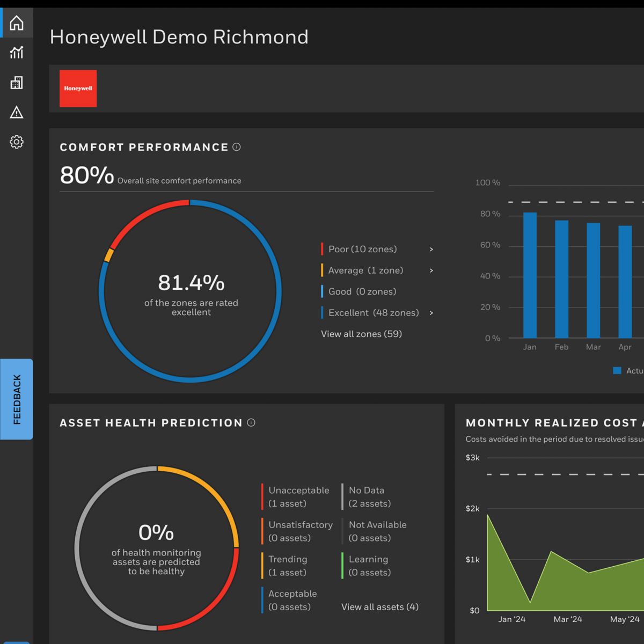Click the May '24 label on cost chart
This screenshot has height=644, width=644.
pos(625,619)
